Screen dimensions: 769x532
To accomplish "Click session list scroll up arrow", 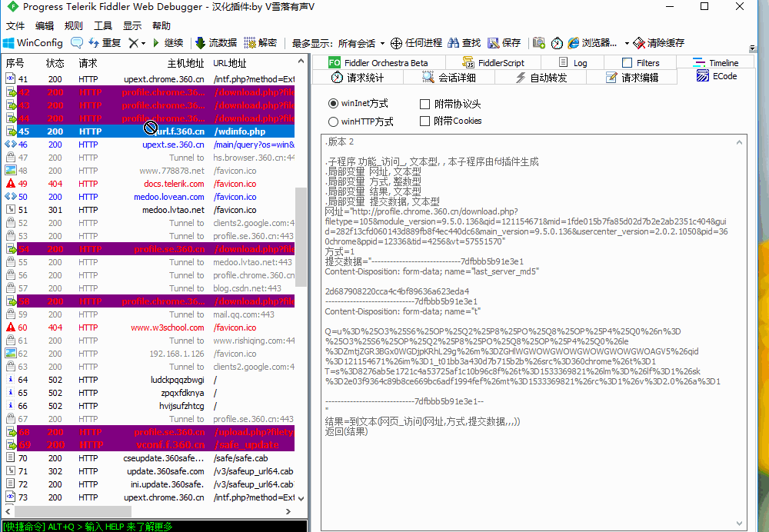I will coord(301,62).
